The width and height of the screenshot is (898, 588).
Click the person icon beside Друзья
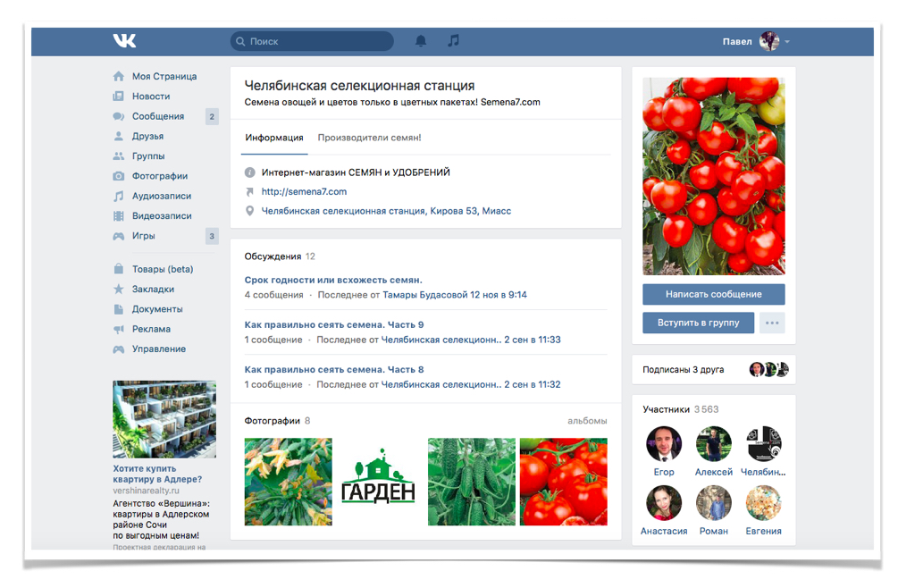pyautogui.click(x=119, y=136)
